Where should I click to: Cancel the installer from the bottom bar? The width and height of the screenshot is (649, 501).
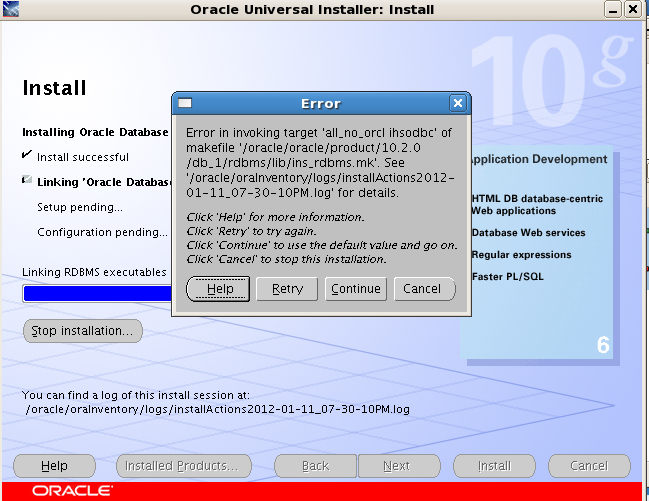[x=589, y=466]
